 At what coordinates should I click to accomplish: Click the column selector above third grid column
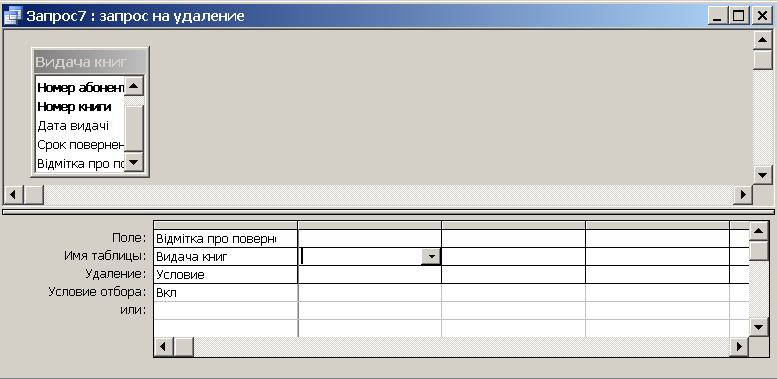click(x=513, y=225)
